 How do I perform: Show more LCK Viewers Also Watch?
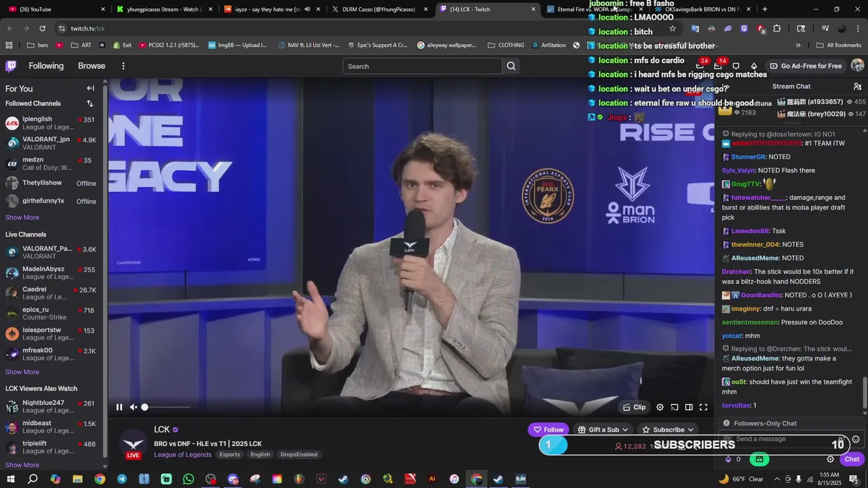tap(22, 465)
